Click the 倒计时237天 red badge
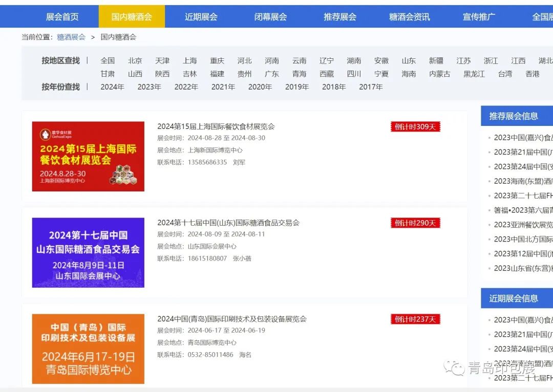The height and width of the screenshot is (392, 553). [x=415, y=319]
